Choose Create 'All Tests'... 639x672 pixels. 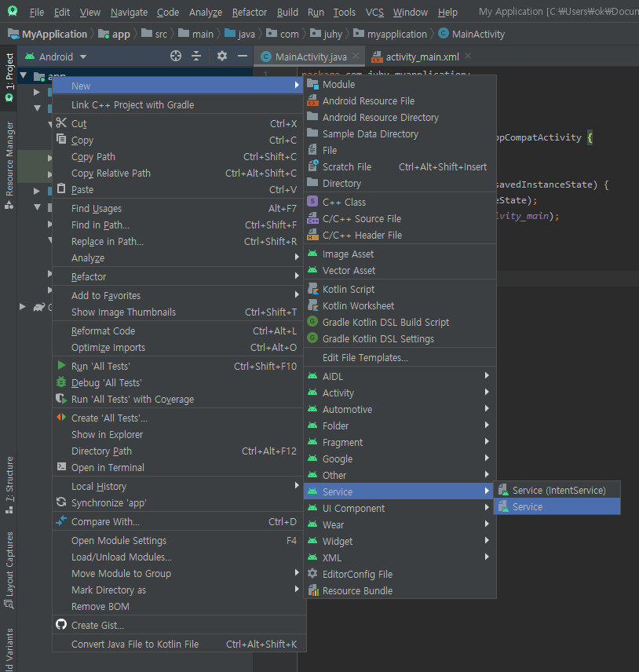tap(179, 418)
